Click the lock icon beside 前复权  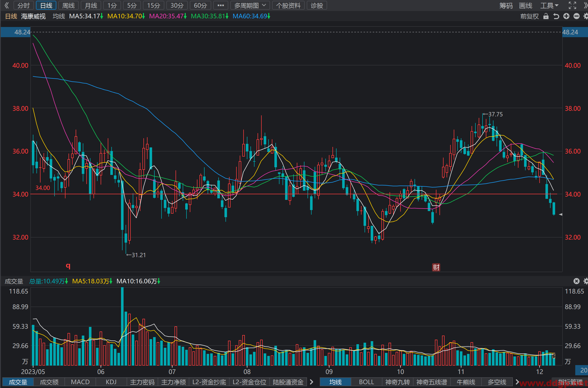point(546,16)
